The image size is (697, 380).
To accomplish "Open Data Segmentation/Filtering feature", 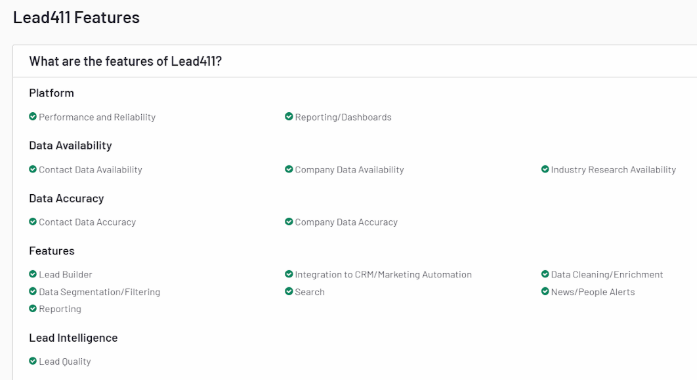I will click(100, 292).
